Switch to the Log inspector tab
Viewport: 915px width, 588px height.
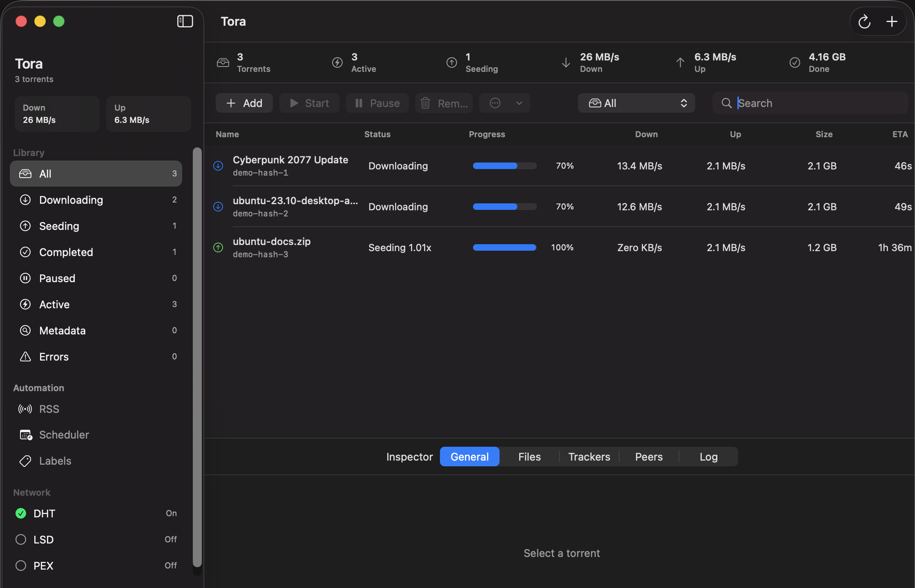coord(708,457)
